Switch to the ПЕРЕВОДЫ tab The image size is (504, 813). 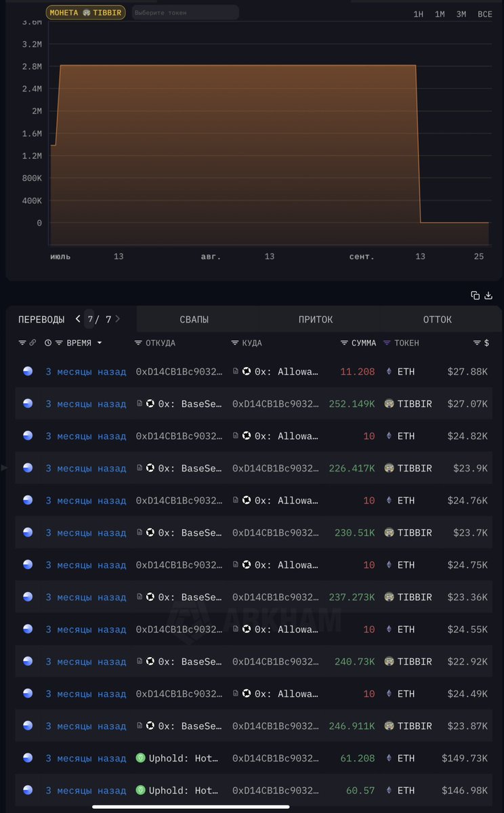[41, 319]
